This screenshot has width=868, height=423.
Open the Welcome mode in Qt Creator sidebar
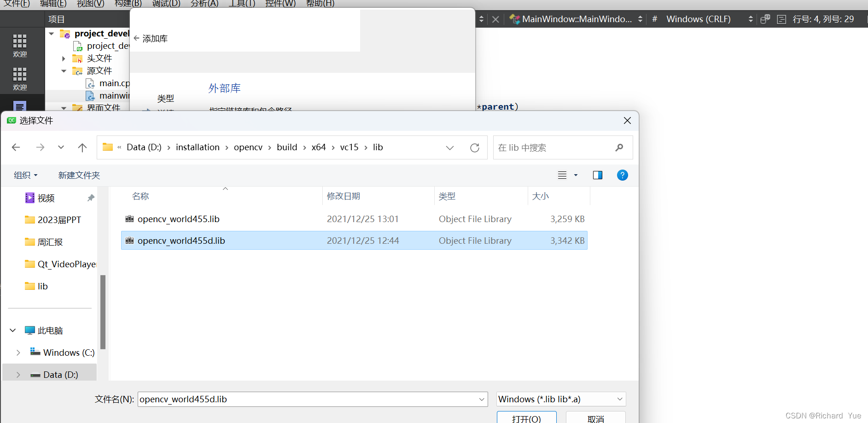[20, 45]
